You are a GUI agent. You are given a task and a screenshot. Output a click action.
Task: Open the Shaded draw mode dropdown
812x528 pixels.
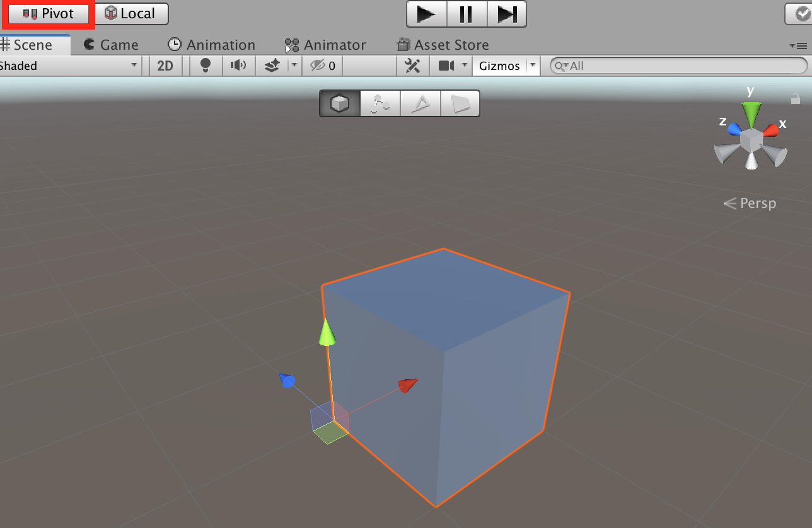[x=69, y=66]
